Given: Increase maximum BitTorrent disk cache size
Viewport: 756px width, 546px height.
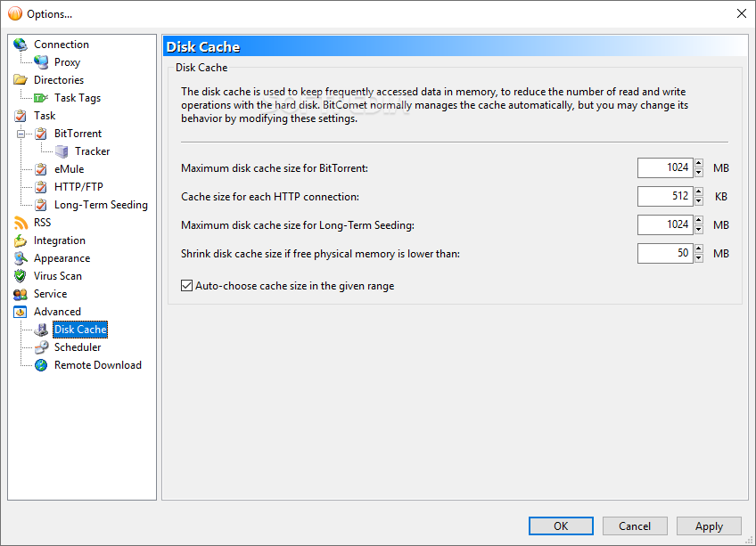Looking at the screenshot, I should (x=699, y=163).
